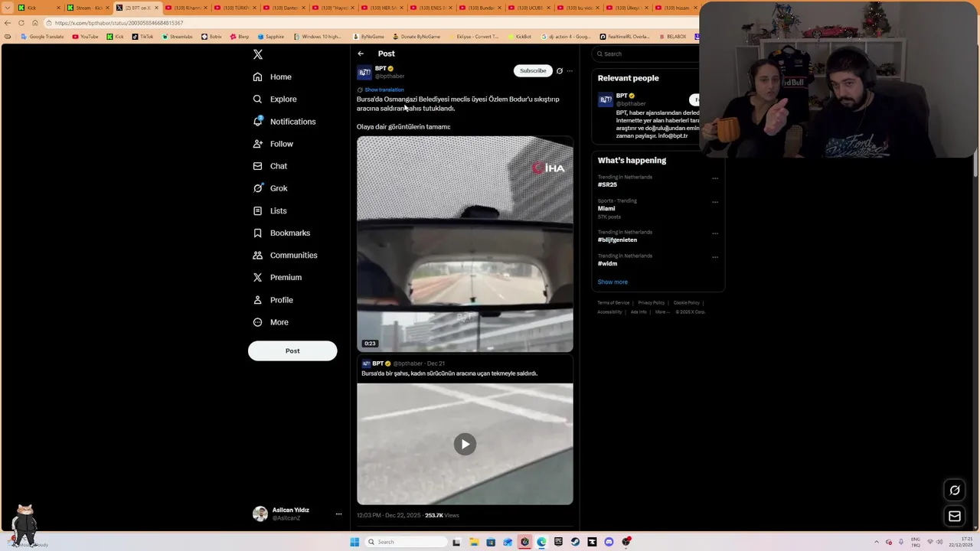Open the Botrix bookmark
This screenshot has height=551, width=980.
pos(212,37)
